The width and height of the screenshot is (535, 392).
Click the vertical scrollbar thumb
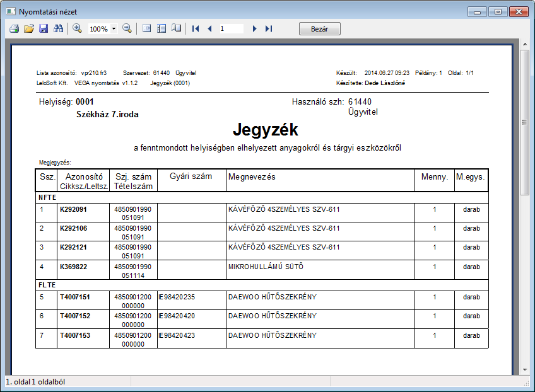[525, 122]
